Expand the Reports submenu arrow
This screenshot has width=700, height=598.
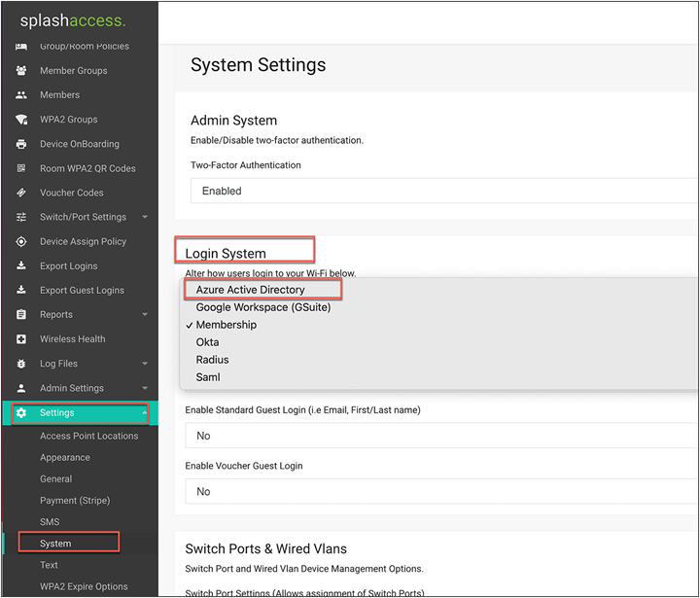coord(145,314)
